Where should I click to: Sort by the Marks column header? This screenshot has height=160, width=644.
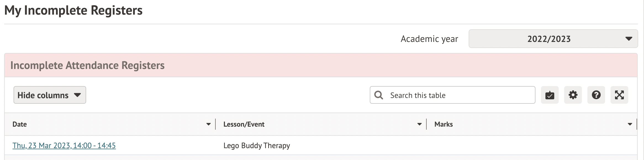click(444, 124)
